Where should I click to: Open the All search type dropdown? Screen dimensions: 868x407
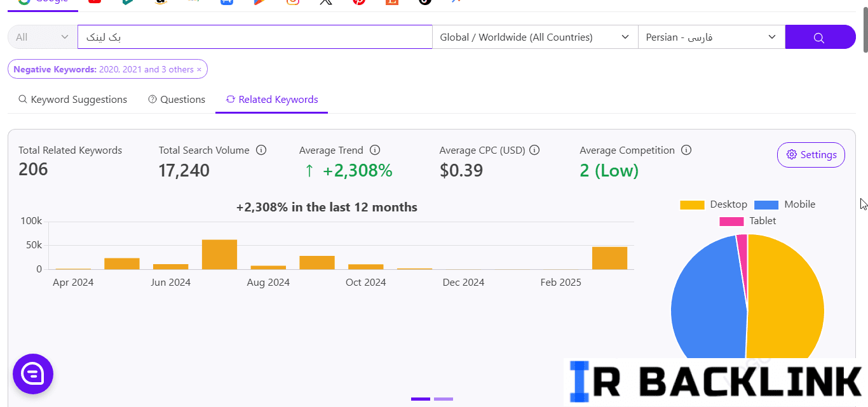coord(42,37)
